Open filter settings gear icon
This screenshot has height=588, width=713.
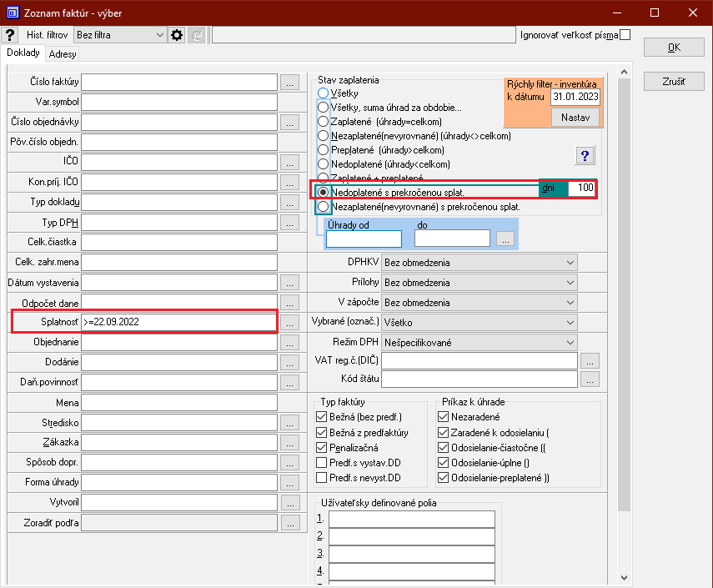click(x=177, y=35)
